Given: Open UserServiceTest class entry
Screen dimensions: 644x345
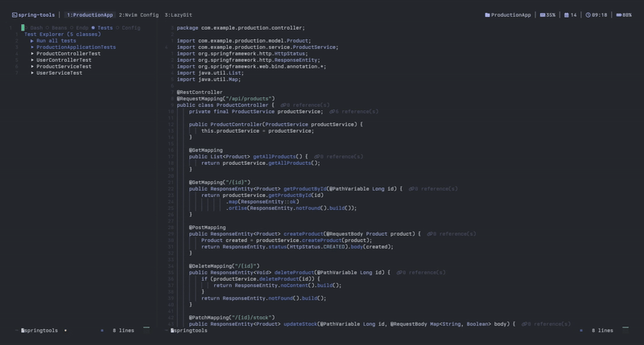Looking at the screenshot, I should tap(59, 73).
